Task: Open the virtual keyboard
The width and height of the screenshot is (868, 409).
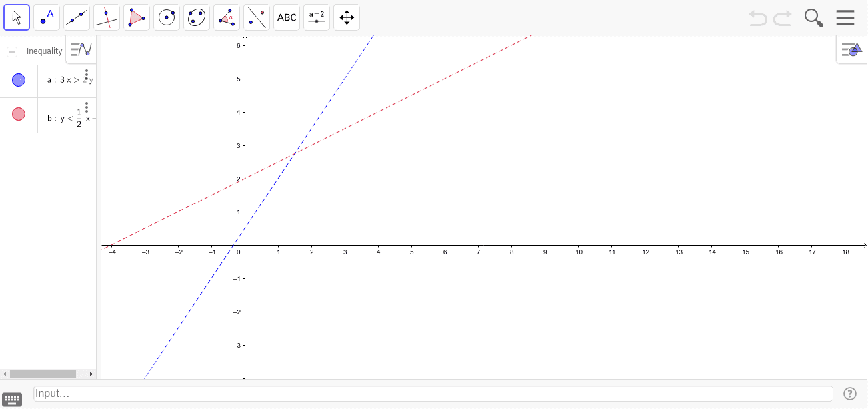Action: 12,400
